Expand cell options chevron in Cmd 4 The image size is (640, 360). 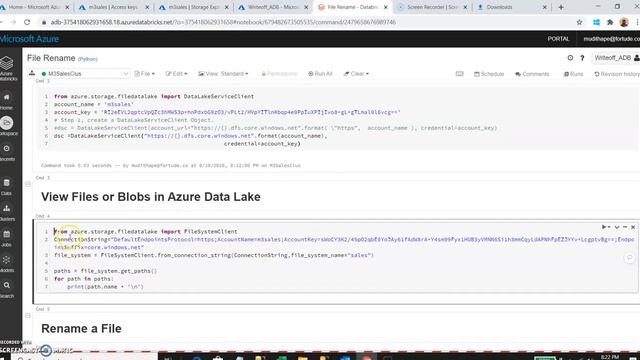617,227
